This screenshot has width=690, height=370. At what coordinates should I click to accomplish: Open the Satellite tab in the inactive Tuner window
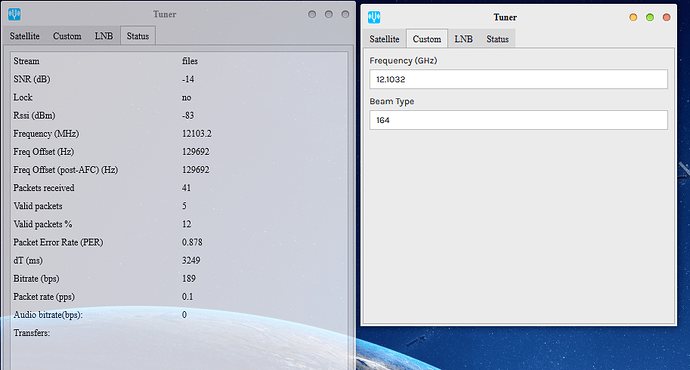[x=25, y=36]
